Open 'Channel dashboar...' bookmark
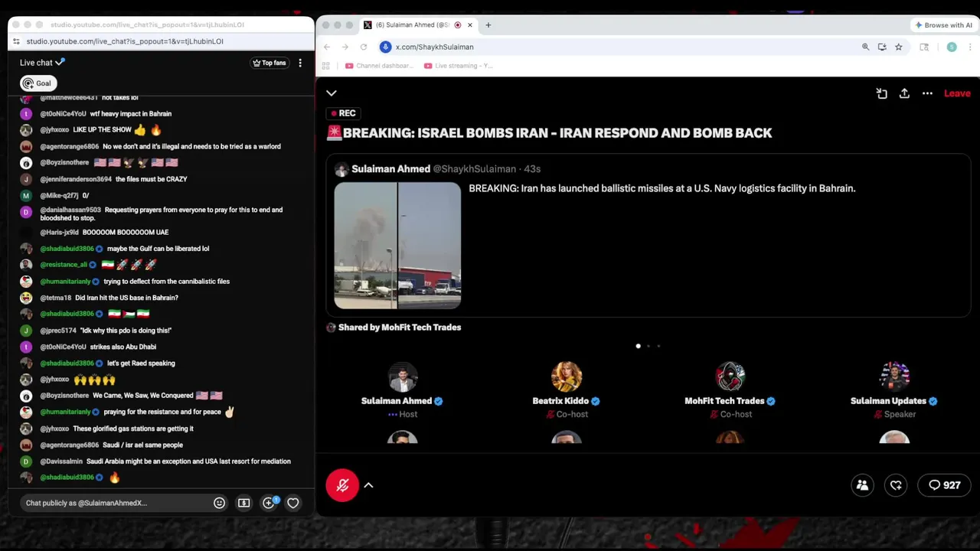The width and height of the screenshot is (980, 551). pos(379,66)
